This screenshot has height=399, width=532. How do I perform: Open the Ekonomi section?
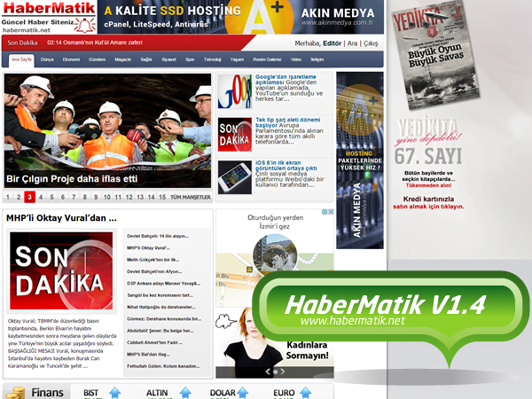pos(71,59)
